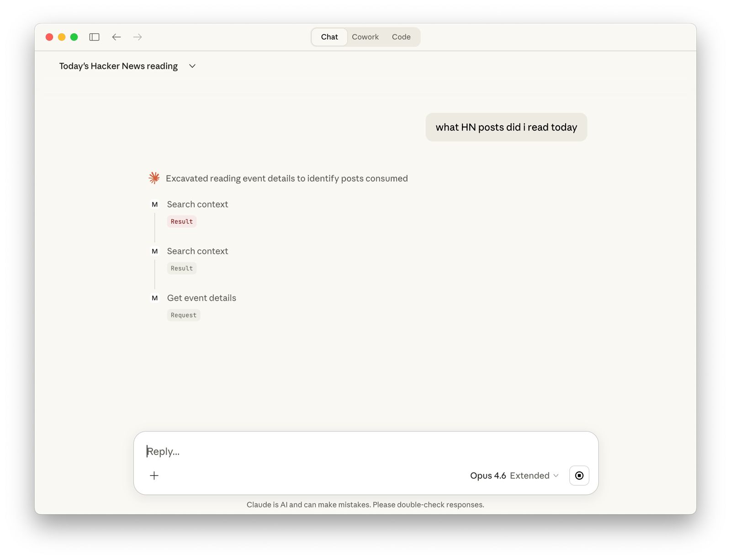Screen dimensions: 731x560
Task: Click the orange Claude starburst icon
Action: pos(154,178)
